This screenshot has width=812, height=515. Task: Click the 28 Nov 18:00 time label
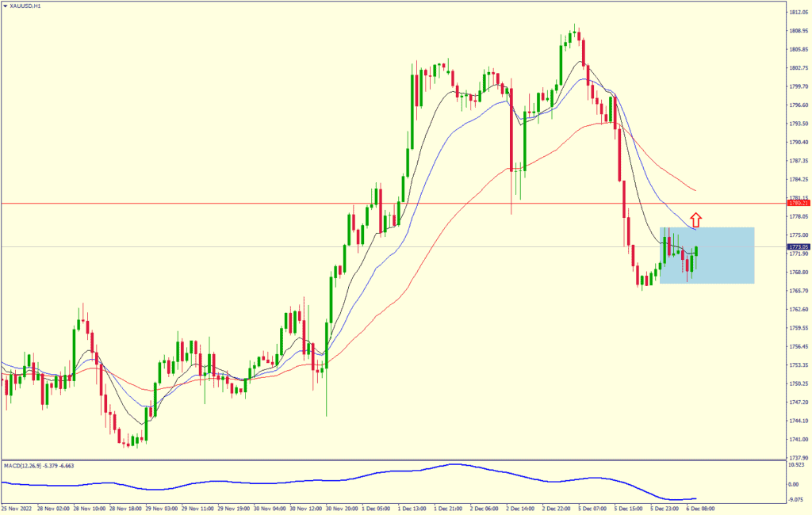pos(125,507)
